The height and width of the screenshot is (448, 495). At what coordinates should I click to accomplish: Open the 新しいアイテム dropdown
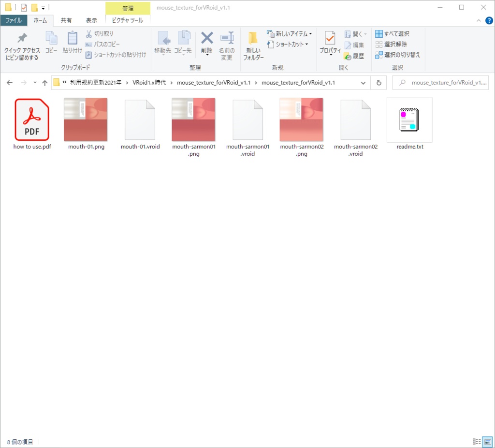pos(288,34)
